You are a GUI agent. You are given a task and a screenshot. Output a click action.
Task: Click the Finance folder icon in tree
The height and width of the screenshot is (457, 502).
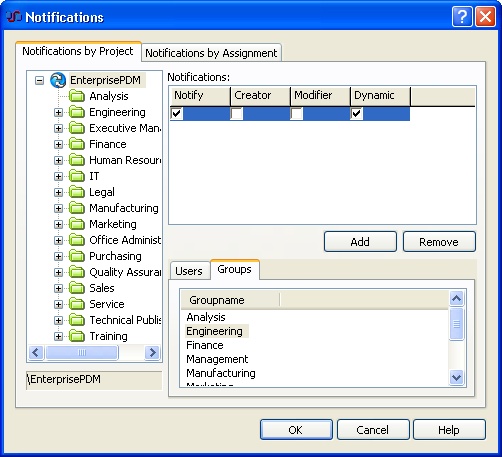[77, 144]
